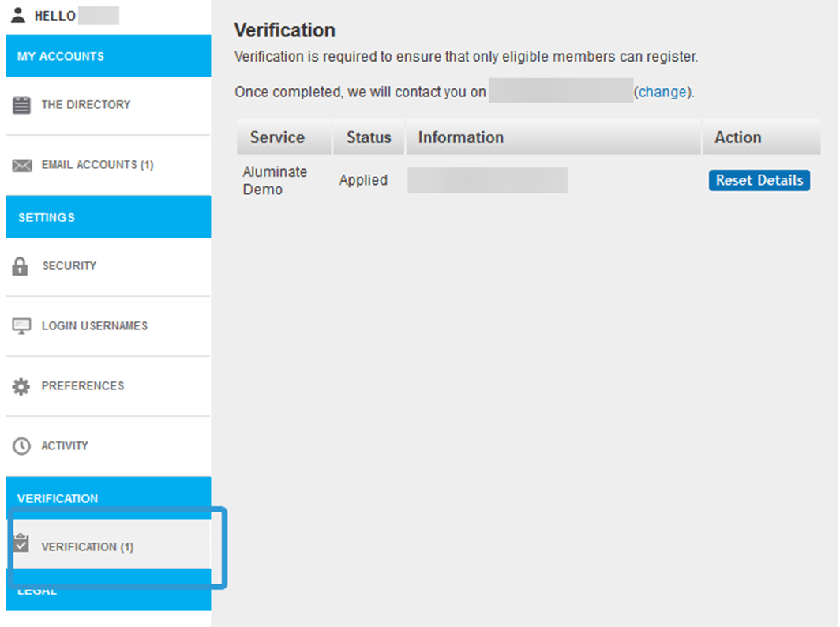The height and width of the screenshot is (627, 840).
Task: Click the Service column header
Action: pos(277,137)
